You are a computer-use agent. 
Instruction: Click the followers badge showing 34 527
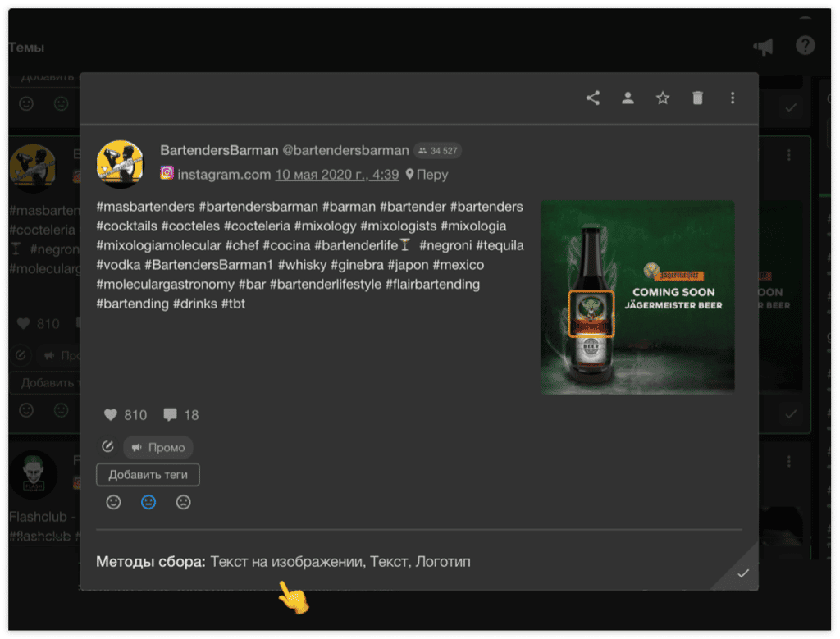tap(438, 151)
